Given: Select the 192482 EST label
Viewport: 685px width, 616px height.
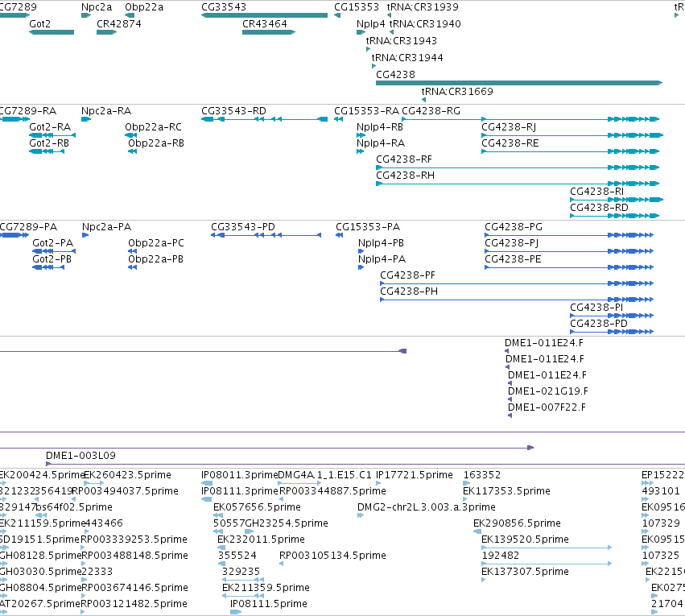Looking at the screenshot, I should 500,556.
